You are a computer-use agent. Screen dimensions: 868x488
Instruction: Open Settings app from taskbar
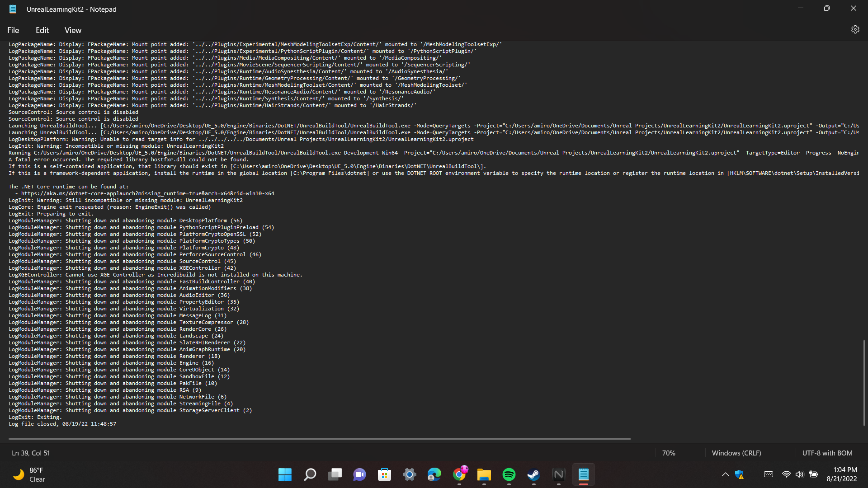pyautogui.click(x=410, y=474)
